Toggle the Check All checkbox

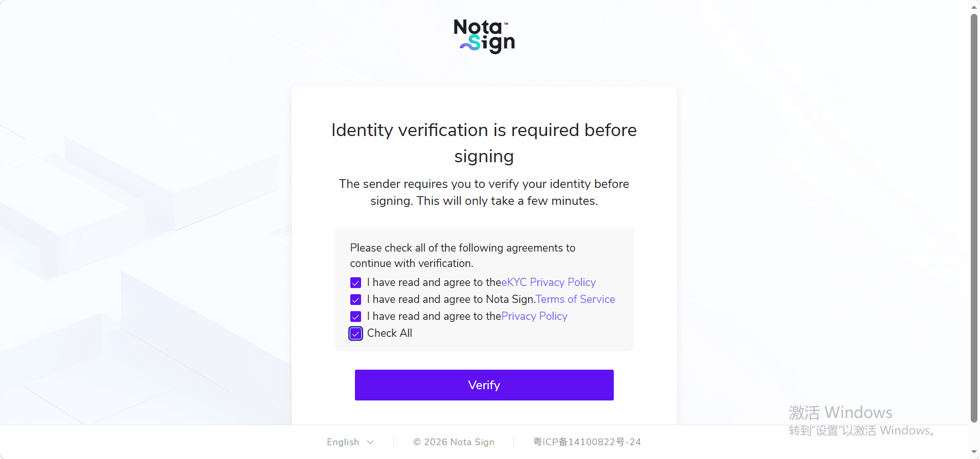[x=355, y=334]
